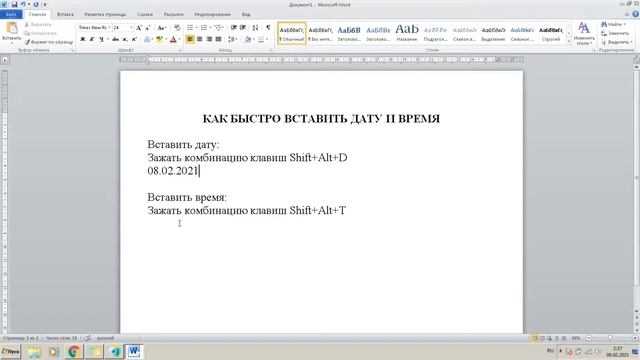Set align text right
Viewport: 640px width, 360px height.
[x=209, y=39]
